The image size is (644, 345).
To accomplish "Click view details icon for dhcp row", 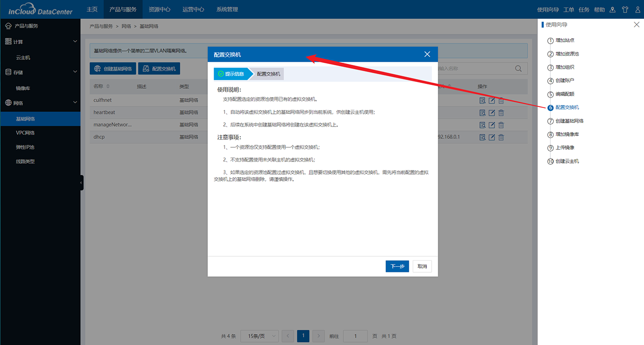I will (x=482, y=137).
